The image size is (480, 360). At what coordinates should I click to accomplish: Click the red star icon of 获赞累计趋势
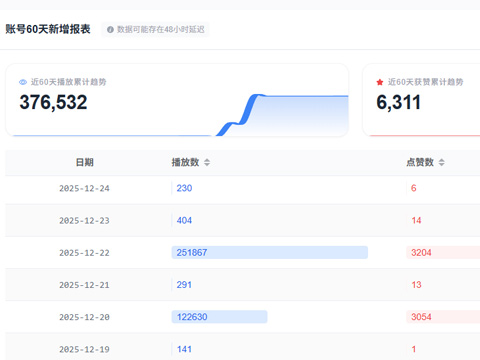pyautogui.click(x=380, y=82)
